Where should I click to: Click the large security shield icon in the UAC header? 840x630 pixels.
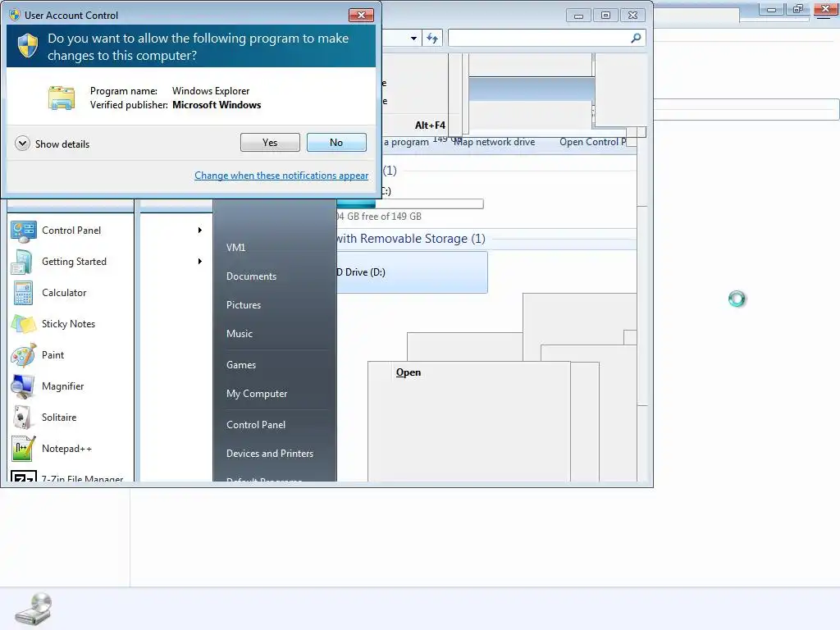28,46
